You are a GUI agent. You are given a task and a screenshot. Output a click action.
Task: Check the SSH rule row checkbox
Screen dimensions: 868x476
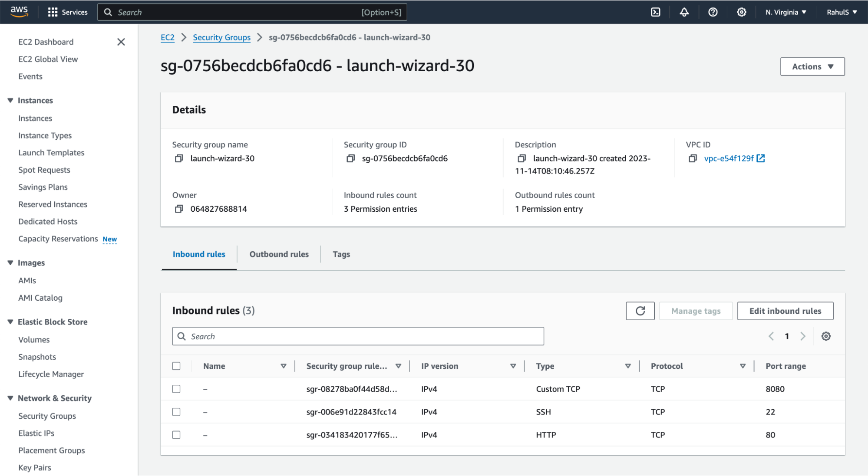point(176,412)
